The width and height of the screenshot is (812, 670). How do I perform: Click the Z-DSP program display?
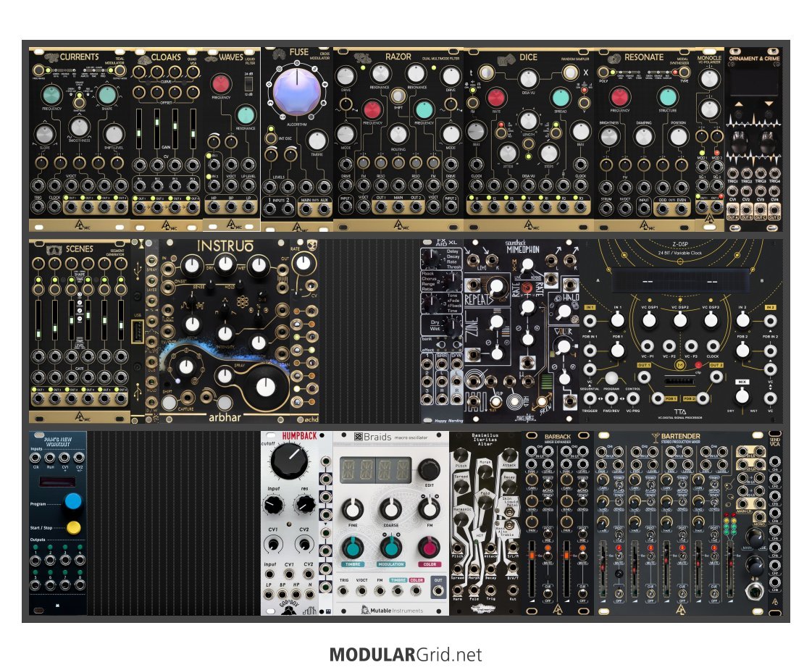pos(680,281)
